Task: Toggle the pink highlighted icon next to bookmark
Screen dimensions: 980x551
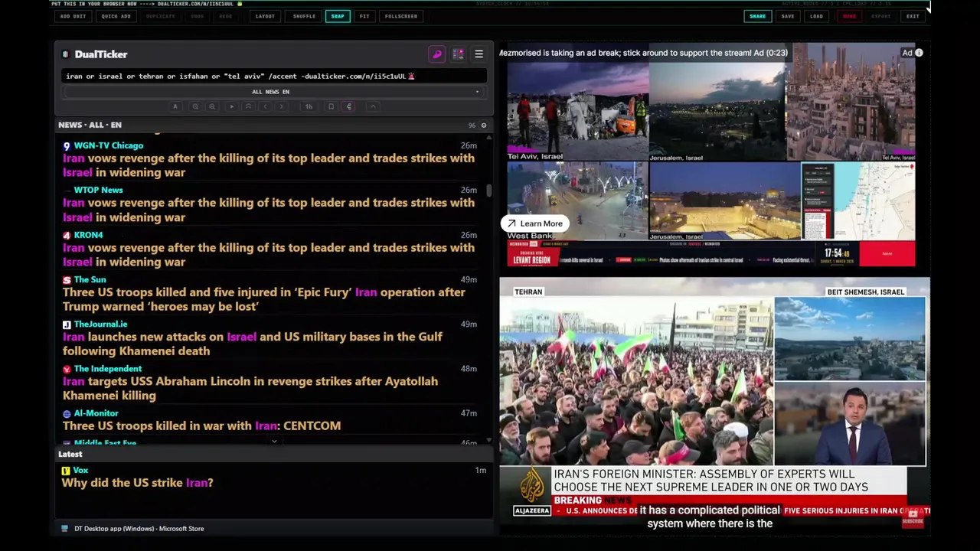Action: 349,106
